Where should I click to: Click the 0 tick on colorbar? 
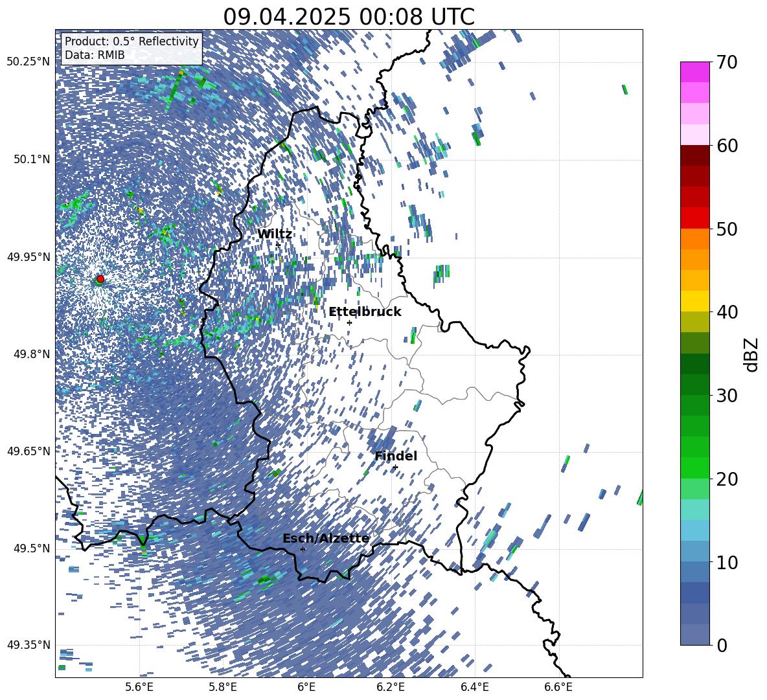coord(722,646)
